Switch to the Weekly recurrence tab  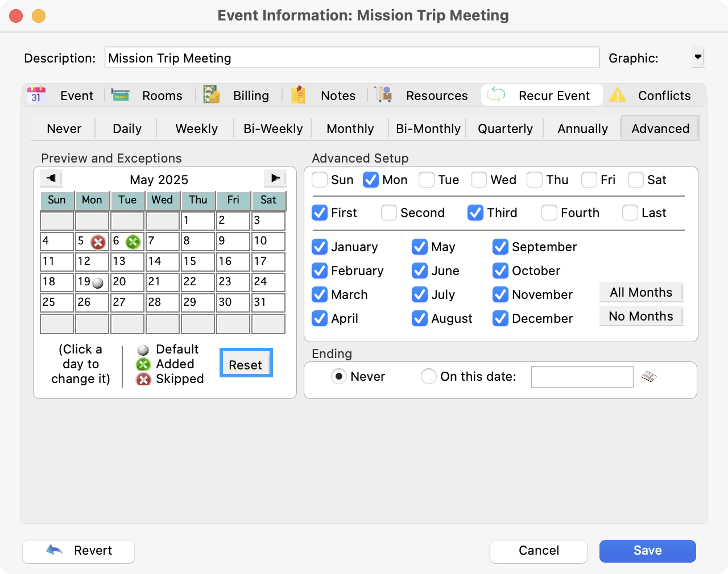196,129
